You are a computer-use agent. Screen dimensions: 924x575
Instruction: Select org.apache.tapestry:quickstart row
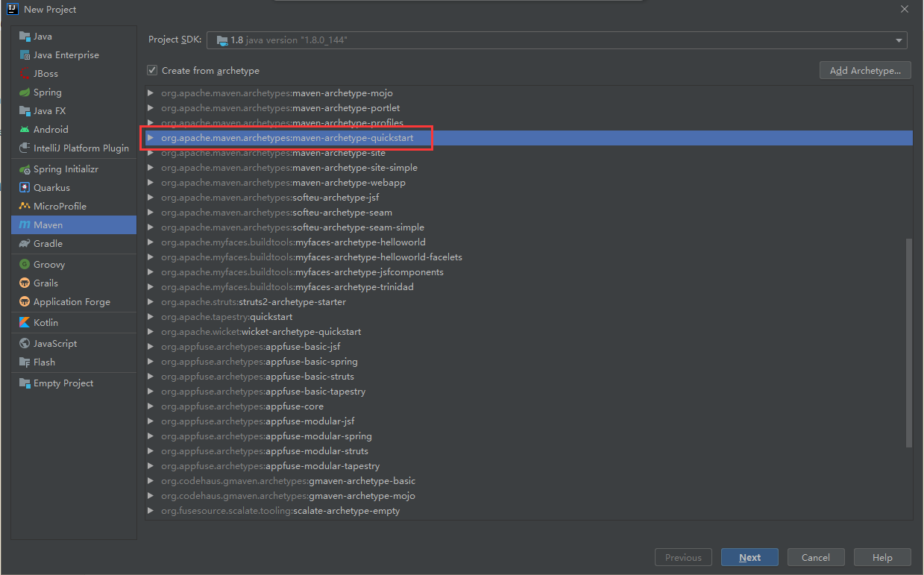click(529, 317)
